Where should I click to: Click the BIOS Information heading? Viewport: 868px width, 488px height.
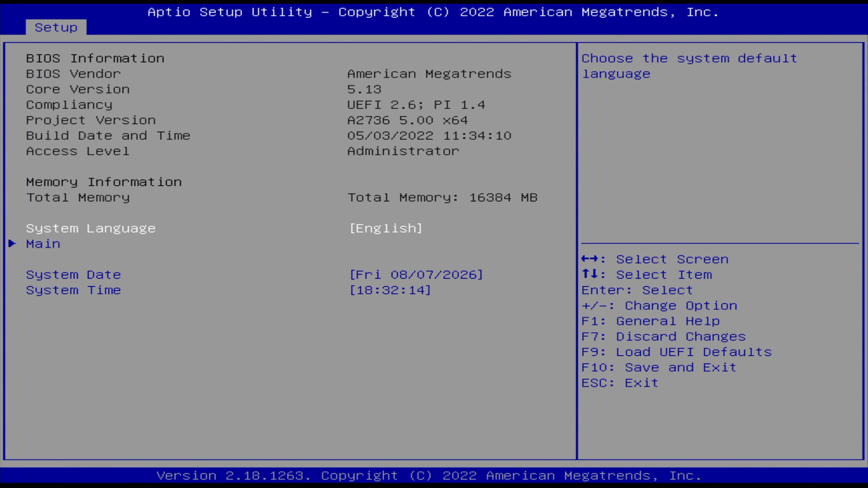(95, 59)
